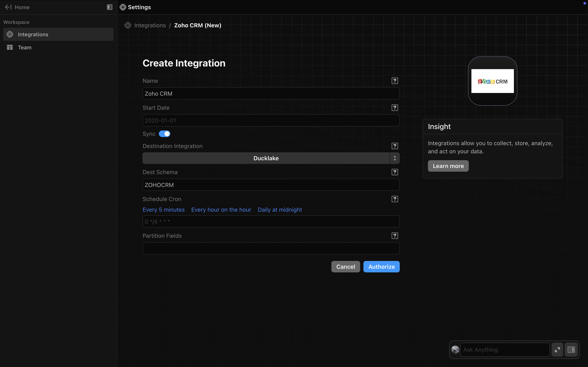Toggle the Sync switch off
This screenshot has height=367, width=588.
(x=165, y=134)
